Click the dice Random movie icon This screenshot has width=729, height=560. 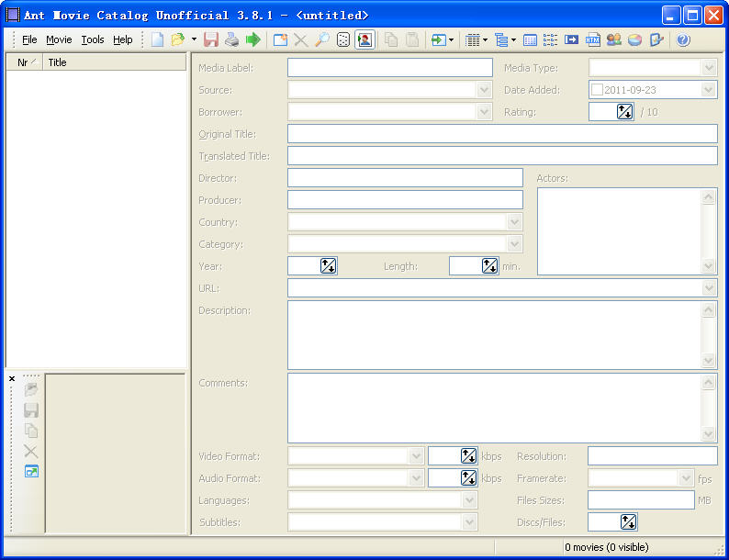point(342,40)
